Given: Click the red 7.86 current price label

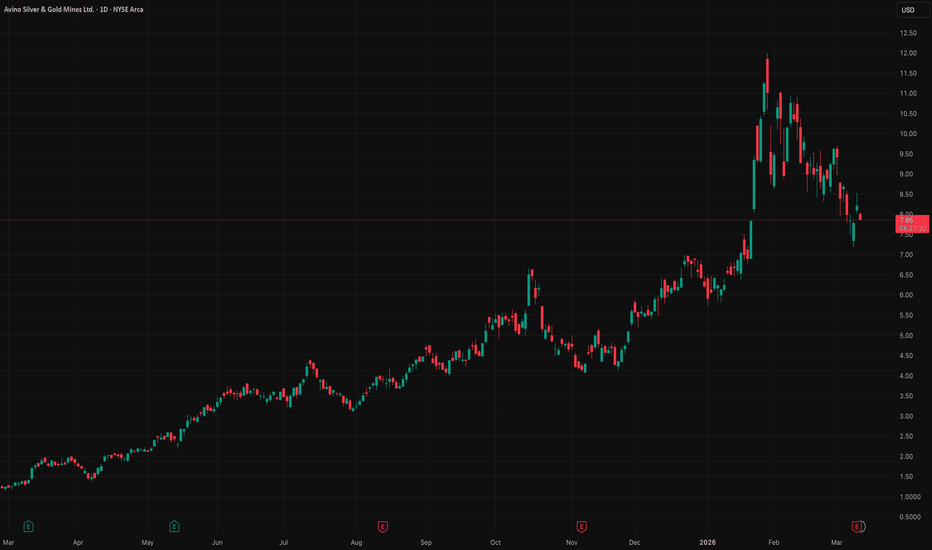Looking at the screenshot, I should pos(912,224).
